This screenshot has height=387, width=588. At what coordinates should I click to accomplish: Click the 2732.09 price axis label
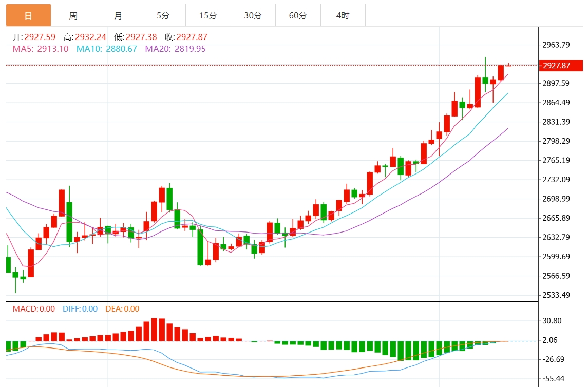[x=556, y=180]
